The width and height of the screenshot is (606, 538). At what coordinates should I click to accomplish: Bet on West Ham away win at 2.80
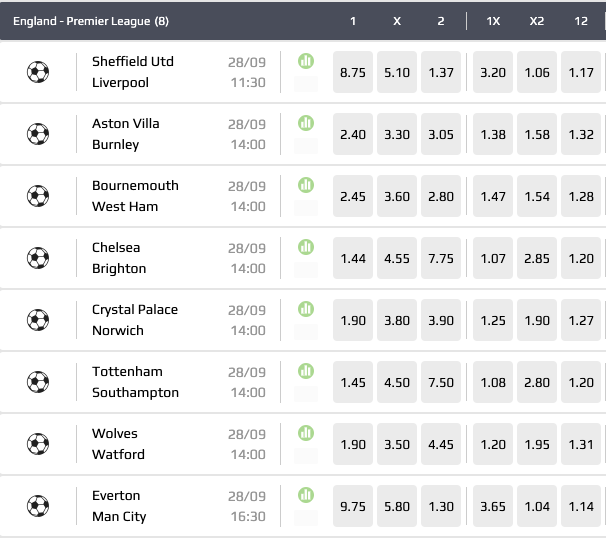coord(440,197)
